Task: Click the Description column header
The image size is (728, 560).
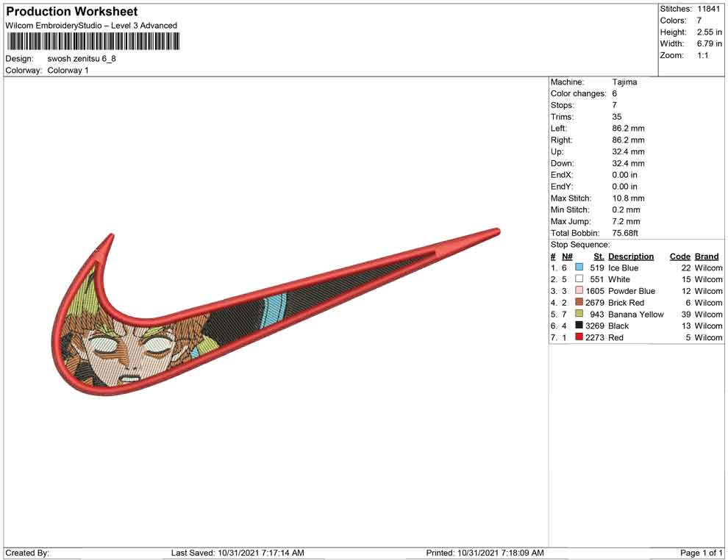Action: tap(630, 256)
